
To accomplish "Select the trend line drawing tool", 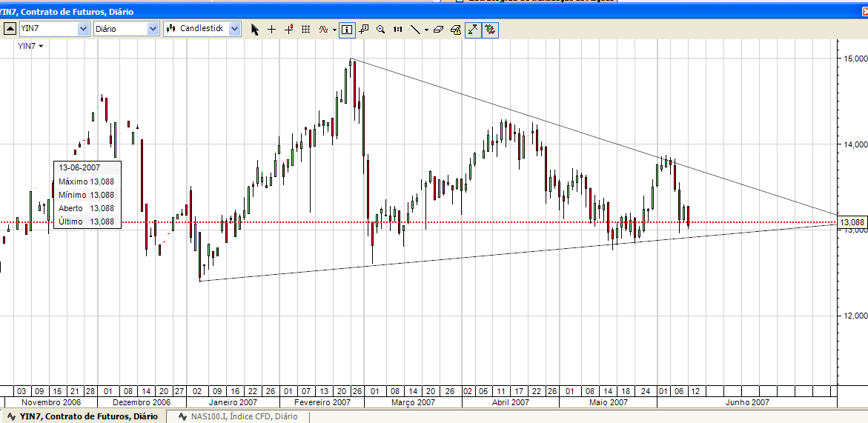I will 415,30.
